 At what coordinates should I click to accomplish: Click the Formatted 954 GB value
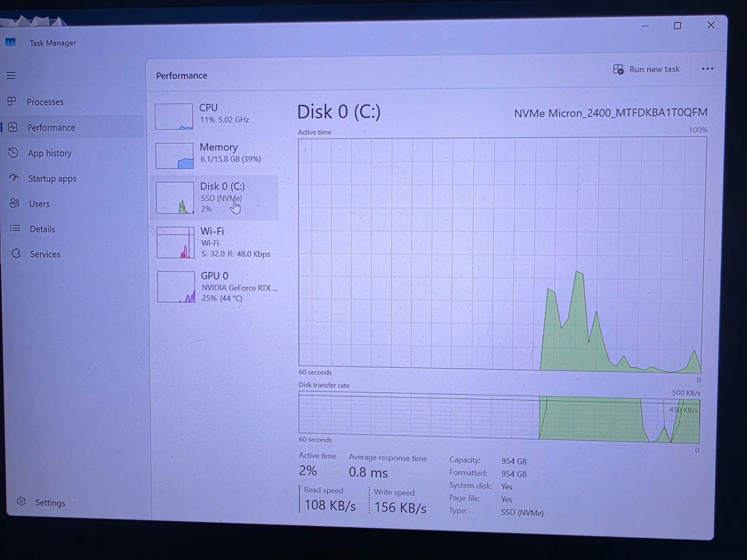point(514,474)
